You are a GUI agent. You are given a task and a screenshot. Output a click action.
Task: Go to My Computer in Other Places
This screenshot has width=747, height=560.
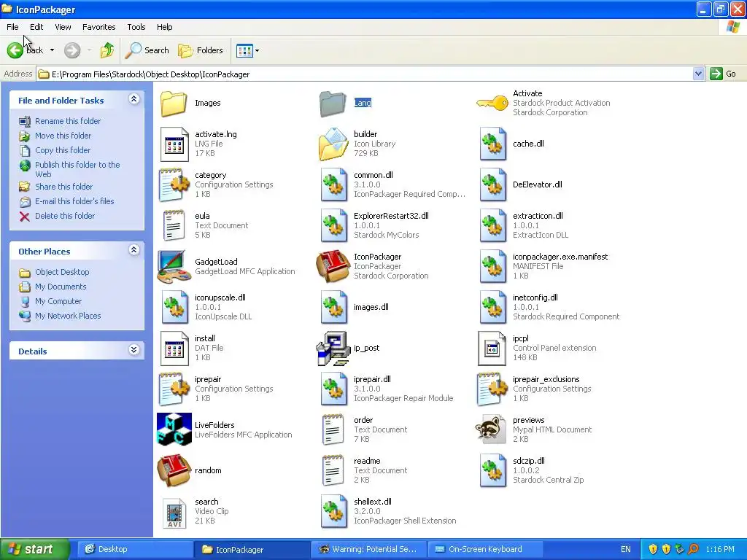[58, 301]
